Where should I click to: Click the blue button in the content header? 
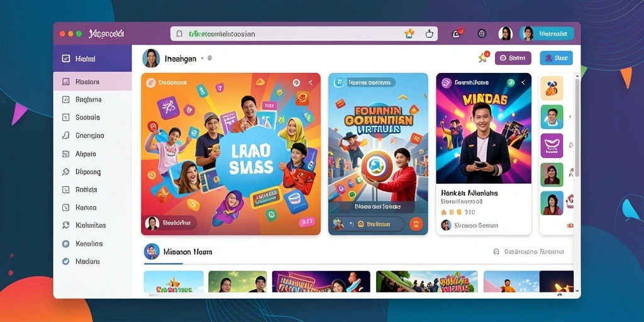coord(556,58)
